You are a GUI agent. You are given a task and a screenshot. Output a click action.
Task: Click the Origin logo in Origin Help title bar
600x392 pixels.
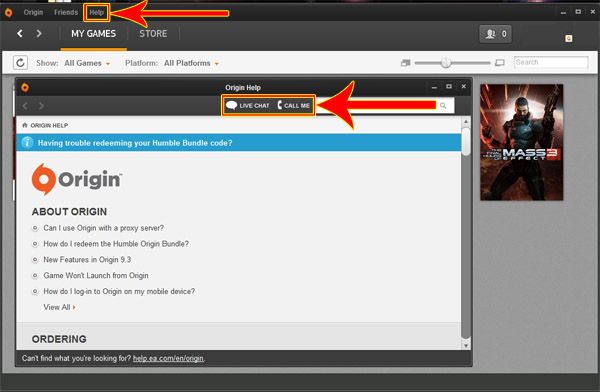(25, 87)
